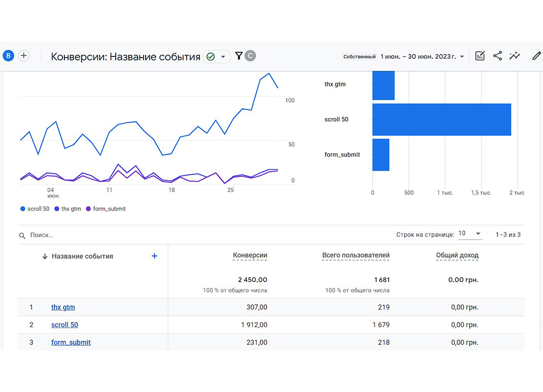The width and height of the screenshot is (543, 392).
Task: Open the edit comparisons chart icon
Action: [480, 56]
